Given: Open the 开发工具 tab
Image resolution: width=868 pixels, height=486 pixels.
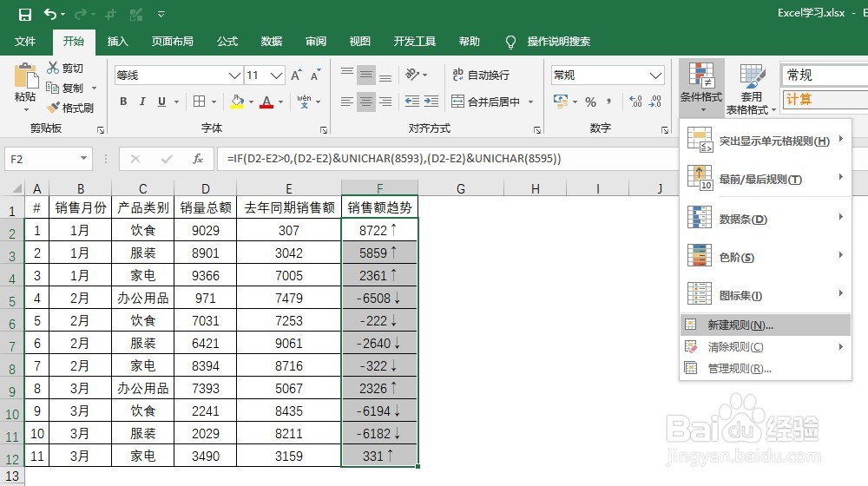Looking at the screenshot, I should point(415,42).
